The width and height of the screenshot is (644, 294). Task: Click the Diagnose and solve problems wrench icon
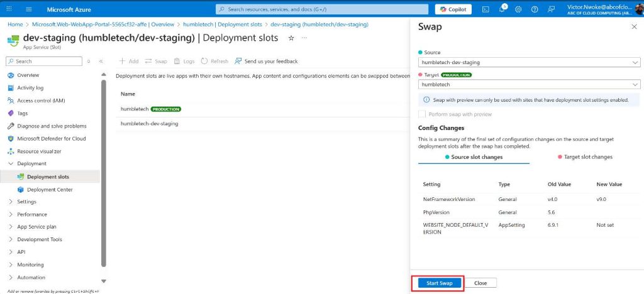click(11, 126)
